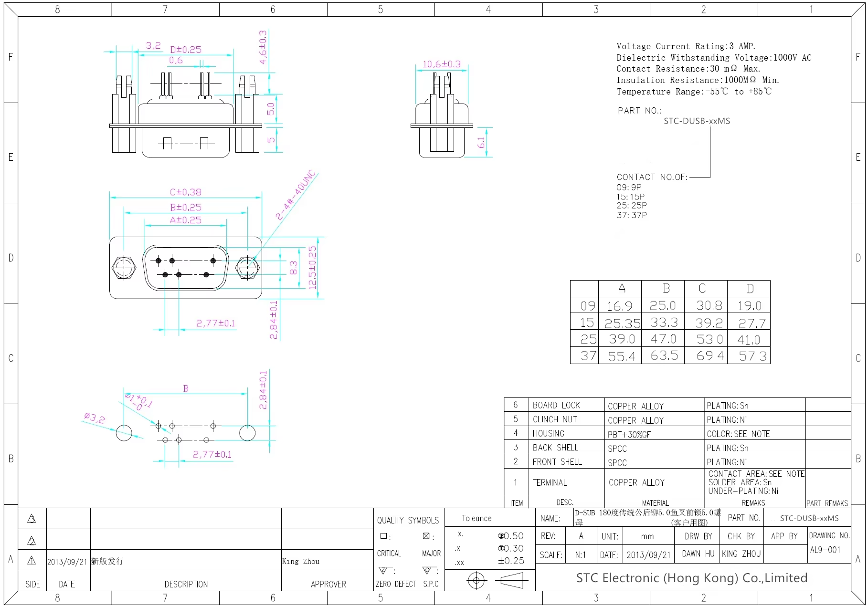
Task: Select drawing number AL9-001
Action: tap(825, 550)
